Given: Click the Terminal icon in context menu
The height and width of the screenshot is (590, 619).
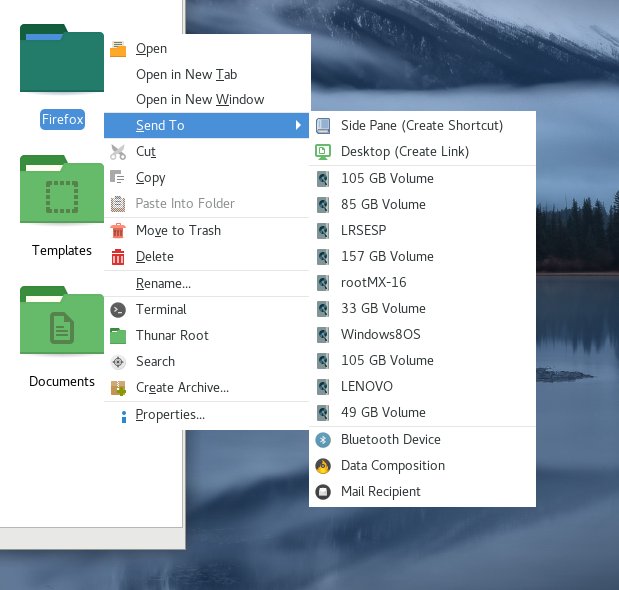Looking at the screenshot, I should coord(119,310).
